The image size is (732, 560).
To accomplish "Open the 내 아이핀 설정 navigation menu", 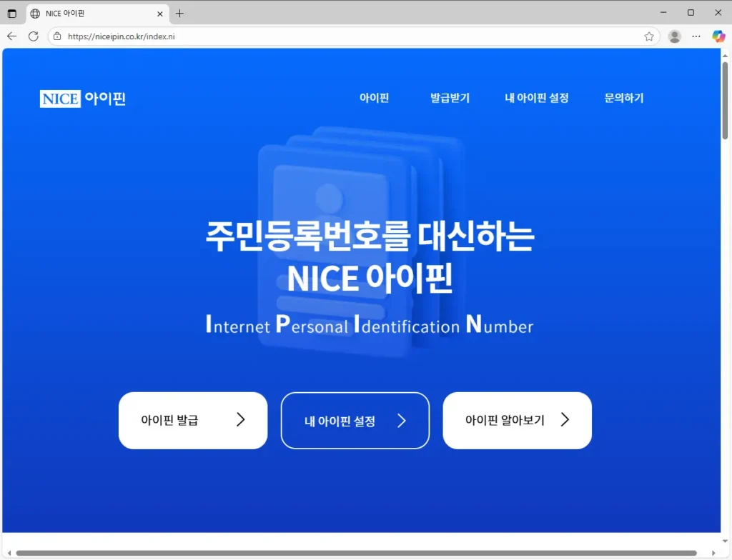I will pos(536,98).
